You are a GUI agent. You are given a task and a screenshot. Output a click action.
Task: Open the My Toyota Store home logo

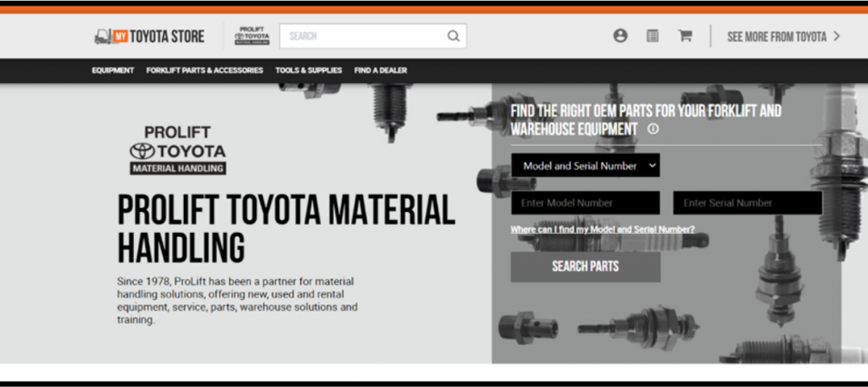(149, 36)
